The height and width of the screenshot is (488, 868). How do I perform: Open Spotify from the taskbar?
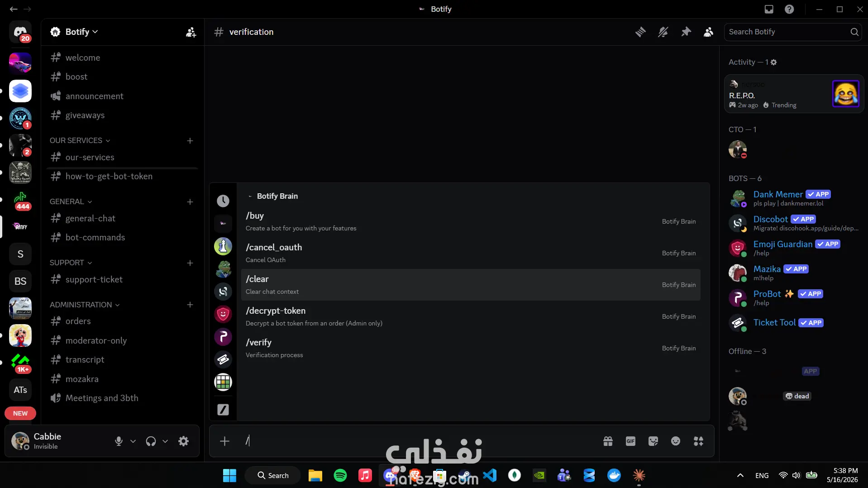(x=340, y=475)
